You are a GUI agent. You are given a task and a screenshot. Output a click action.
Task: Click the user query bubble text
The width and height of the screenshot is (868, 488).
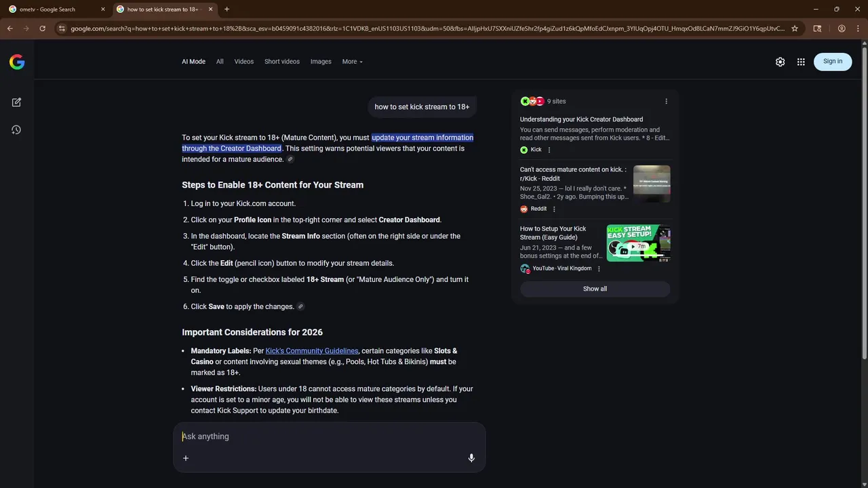click(x=422, y=107)
